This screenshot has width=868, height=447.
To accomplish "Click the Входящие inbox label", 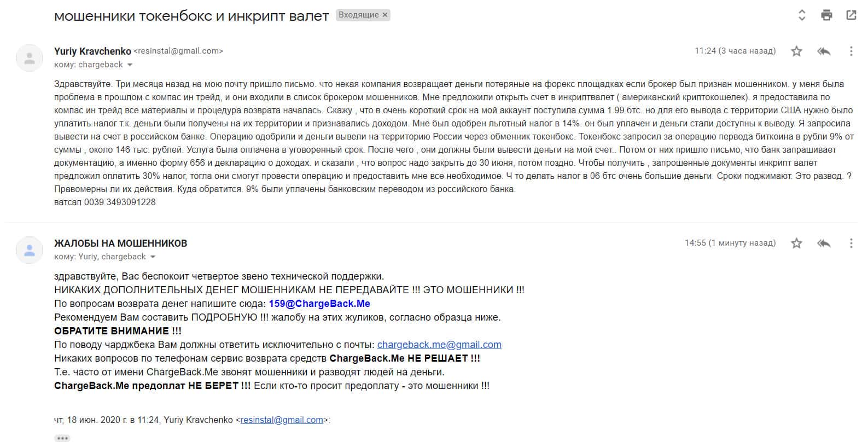I will (358, 15).
